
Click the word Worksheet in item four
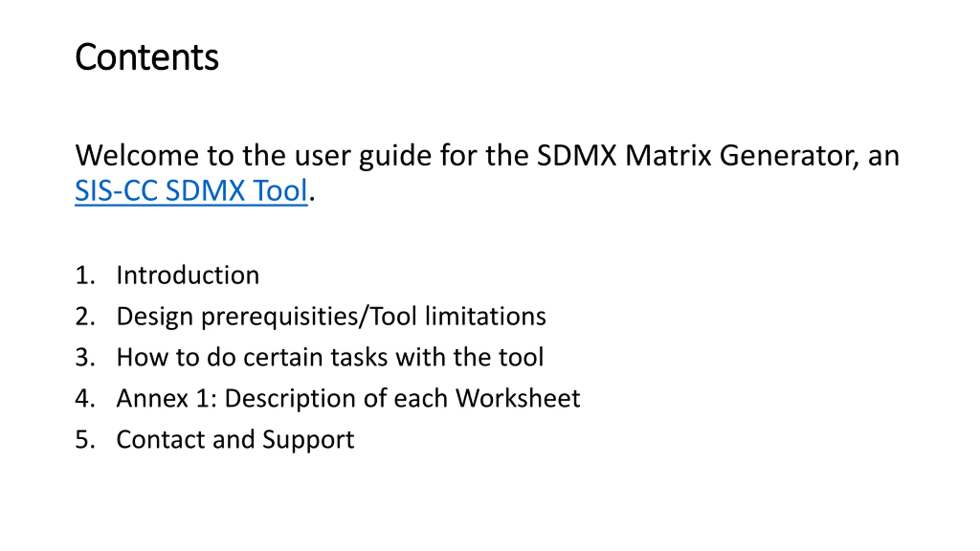pos(518,398)
